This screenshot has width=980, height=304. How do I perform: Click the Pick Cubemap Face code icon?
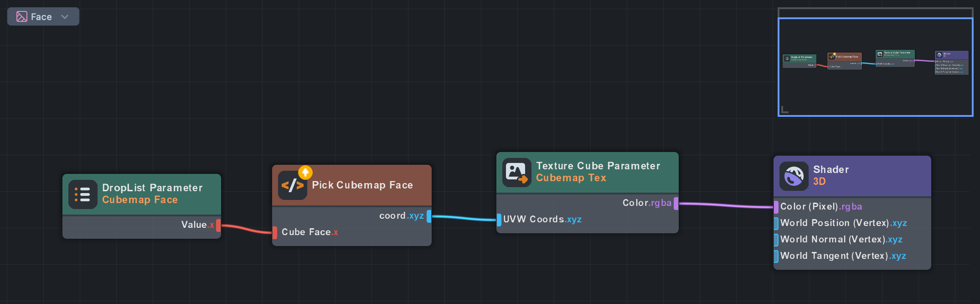tap(292, 185)
